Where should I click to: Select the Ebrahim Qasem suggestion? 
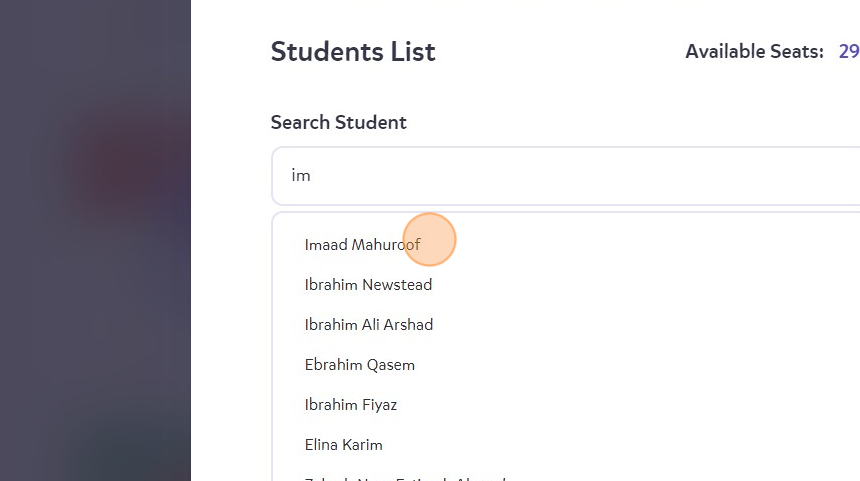359,365
